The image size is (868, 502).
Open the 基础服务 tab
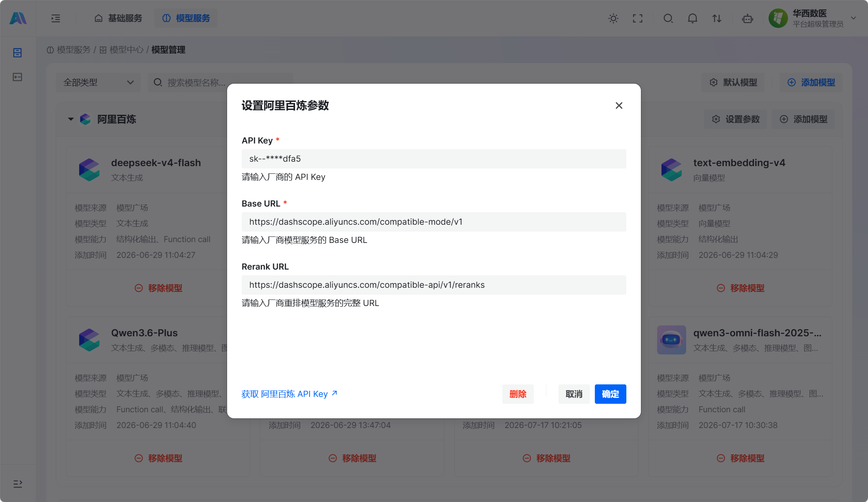(x=118, y=18)
